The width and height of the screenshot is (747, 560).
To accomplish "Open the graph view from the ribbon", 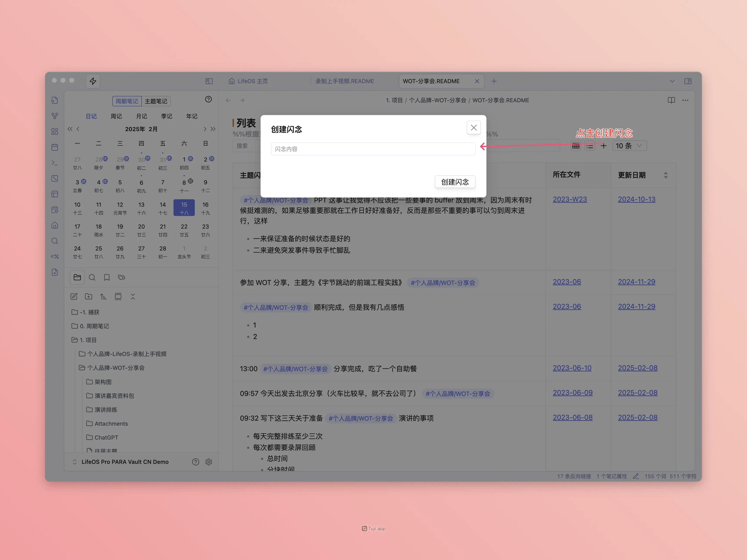I will coord(55,116).
